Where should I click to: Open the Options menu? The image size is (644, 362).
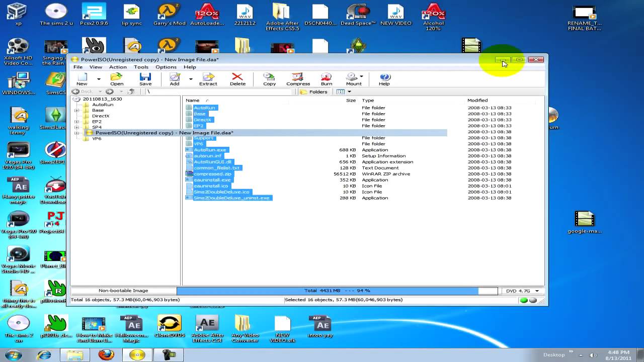[166, 67]
